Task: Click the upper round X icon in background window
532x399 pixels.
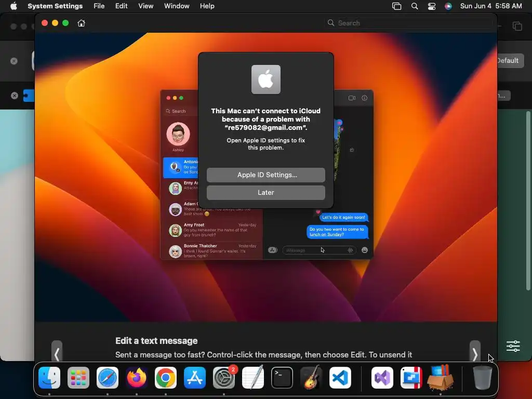Action: (14, 61)
